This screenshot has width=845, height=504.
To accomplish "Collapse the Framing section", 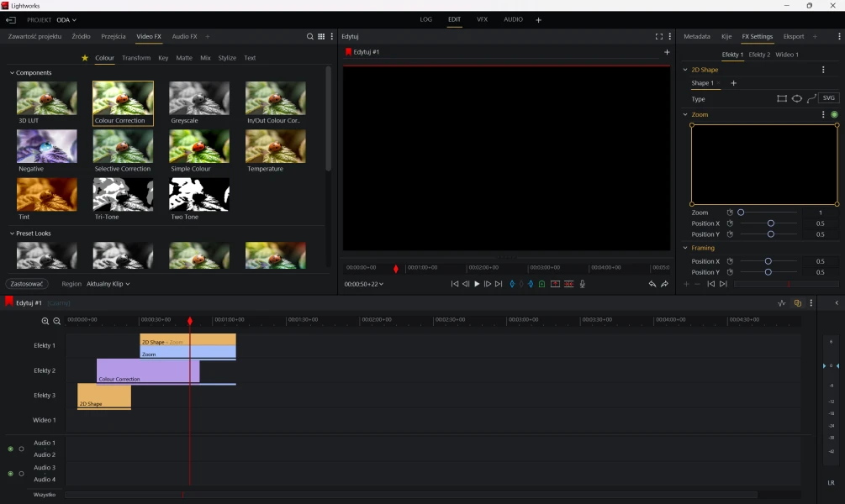I will pyautogui.click(x=686, y=249).
